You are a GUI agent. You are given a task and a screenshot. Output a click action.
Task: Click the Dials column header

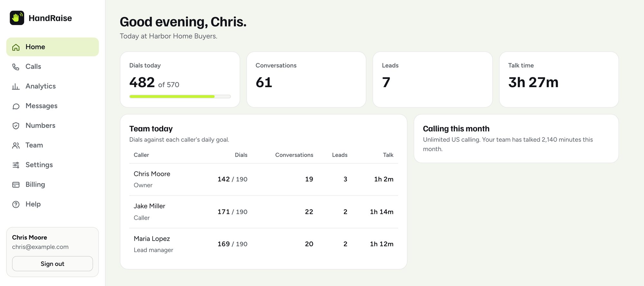pos(241,155)
